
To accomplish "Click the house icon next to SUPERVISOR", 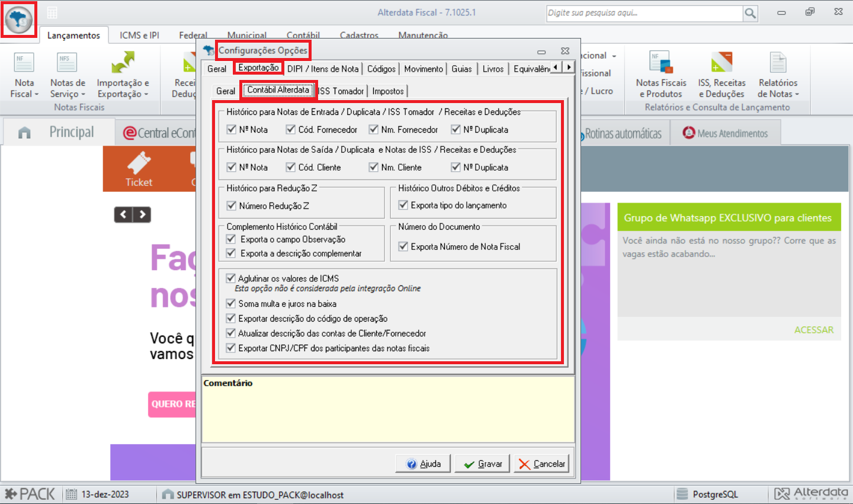I will coord(168,495).
